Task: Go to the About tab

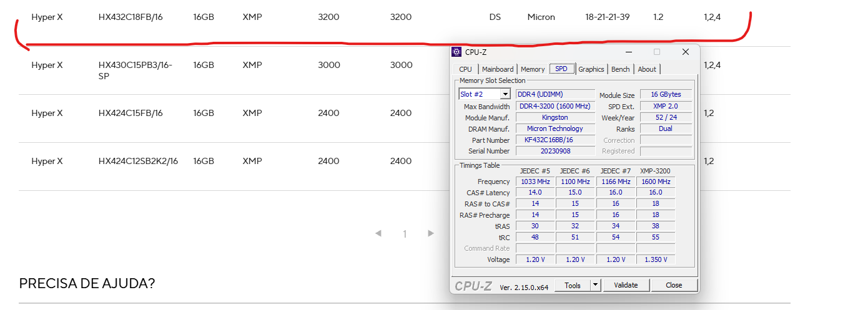Action: click(647, 69)
